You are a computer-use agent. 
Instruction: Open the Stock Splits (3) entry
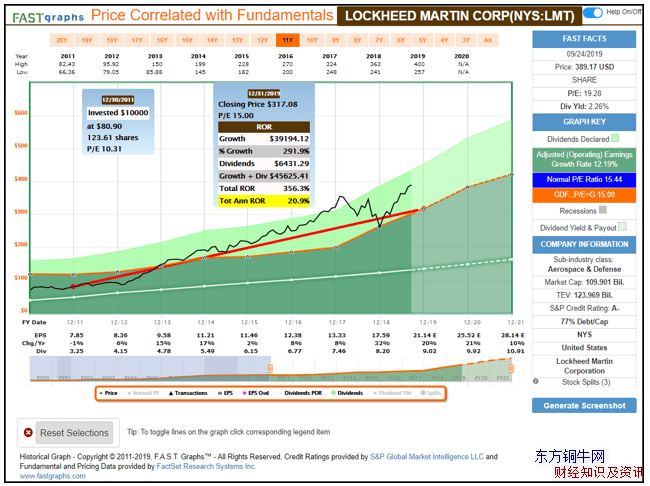pyautogui.click(x=586, y=382)
